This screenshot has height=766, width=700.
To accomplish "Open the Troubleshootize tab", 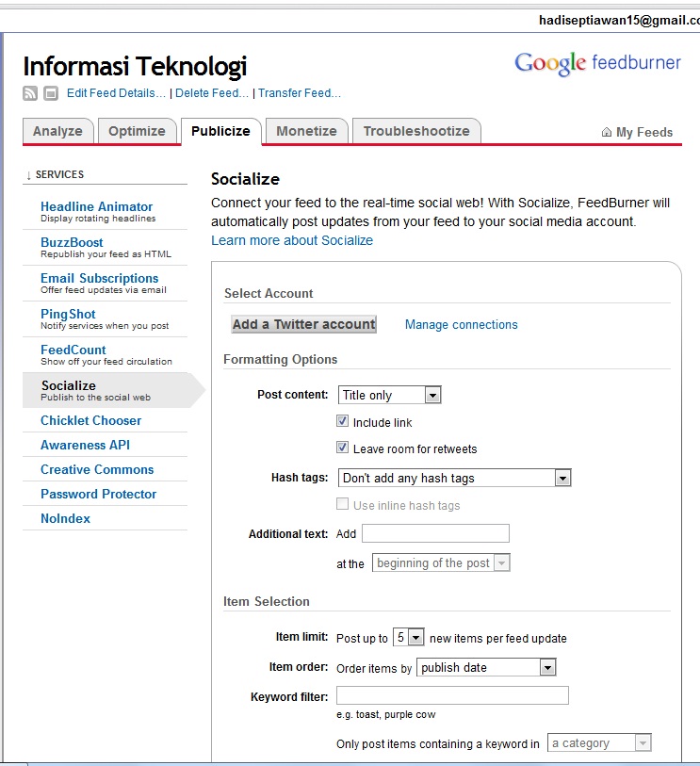I will 416,131.
